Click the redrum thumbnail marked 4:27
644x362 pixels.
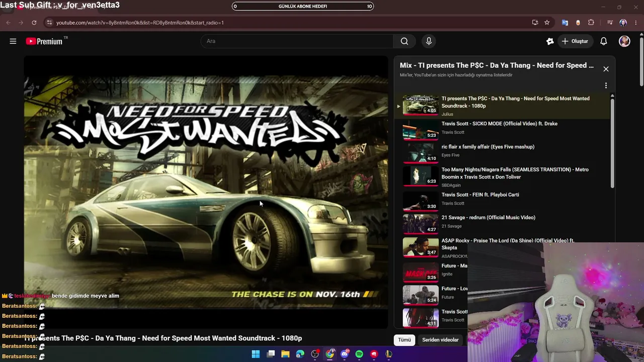click(x=420, y=223)
